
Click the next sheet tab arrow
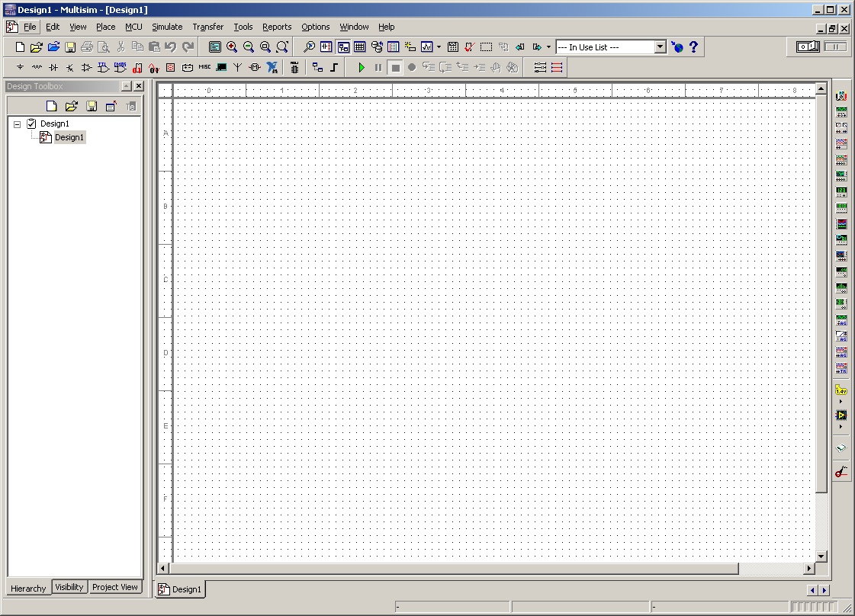click(824, 590)
